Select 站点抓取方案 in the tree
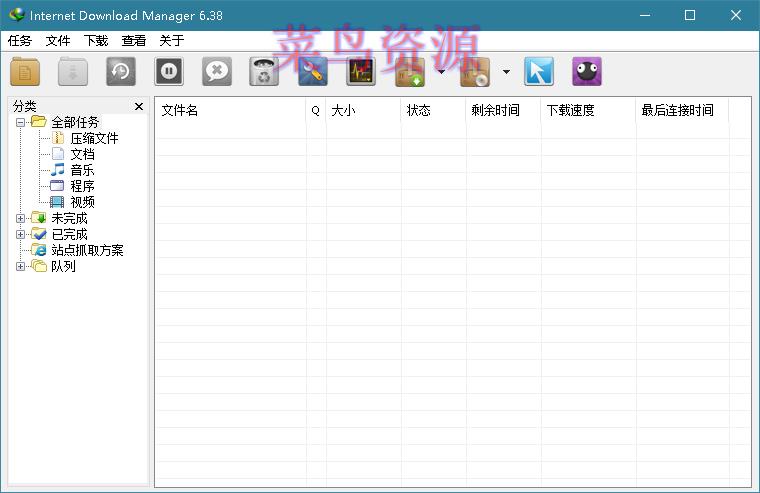 [x=87, y=251]
